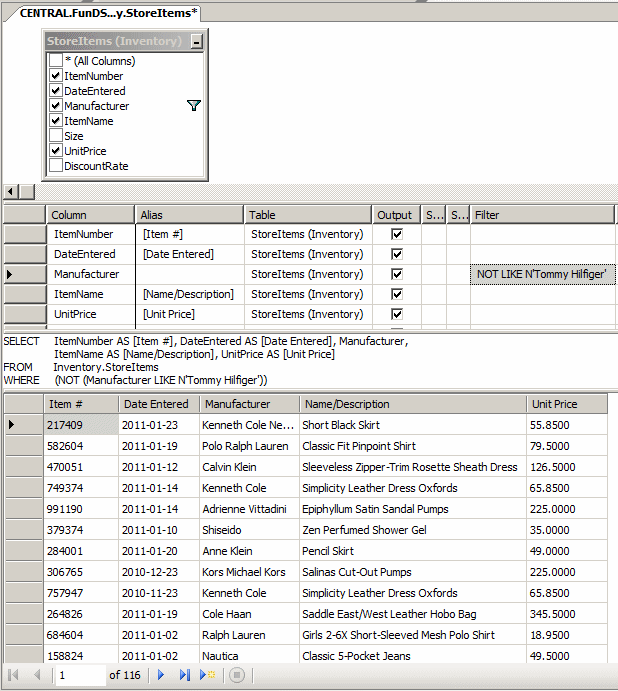Image resolution: width=618 pixels, height=691 pixels.
Task: Uncheck UnitPrice in StoreItems table box
Action: click(x=56, y=150)
